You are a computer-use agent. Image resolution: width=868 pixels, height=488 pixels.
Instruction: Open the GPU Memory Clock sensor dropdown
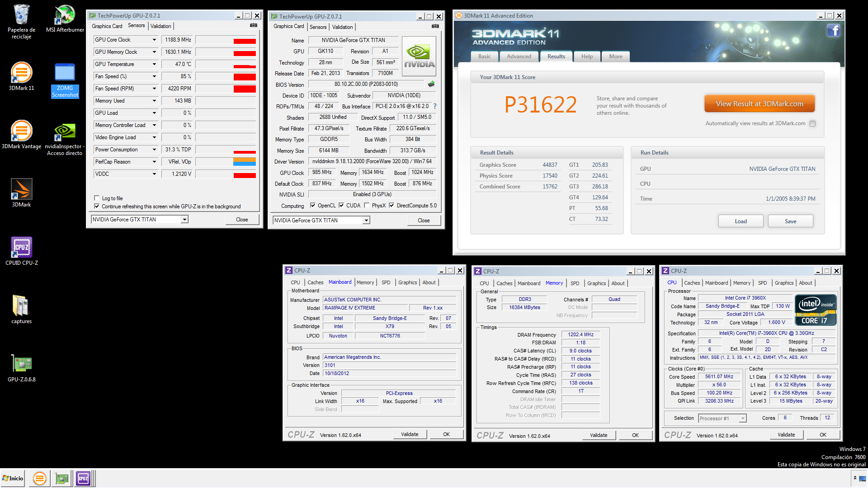(x=154, y=52)
